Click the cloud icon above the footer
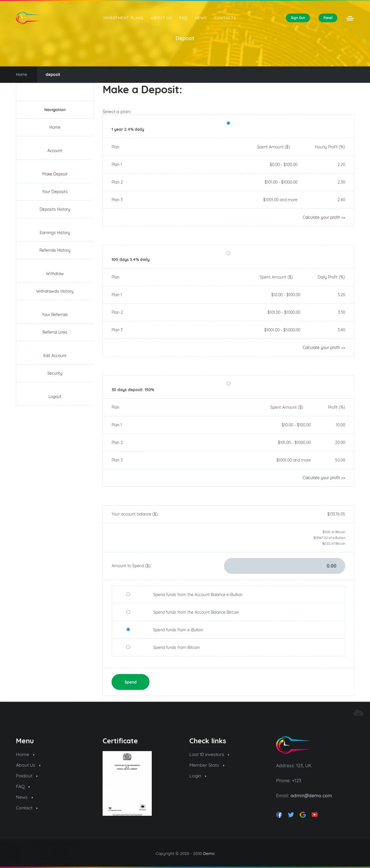370x868 pixels. click(x=358, y=713)
